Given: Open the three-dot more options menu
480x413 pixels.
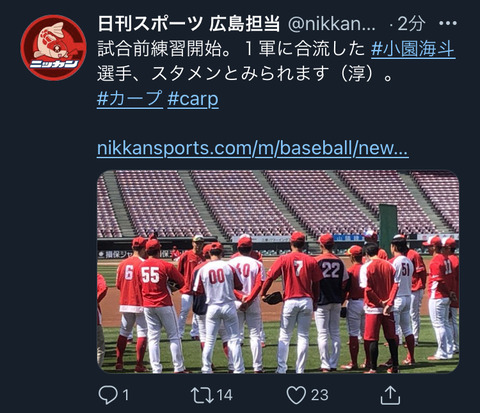Looking at the screenshot, I should [448, 23].
